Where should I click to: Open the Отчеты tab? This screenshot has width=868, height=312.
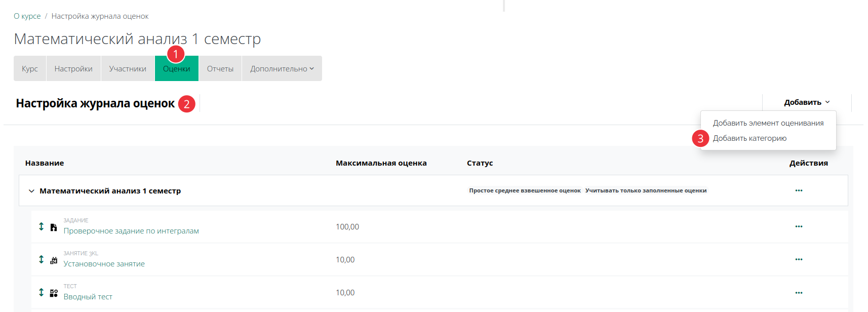coord(220,69)
